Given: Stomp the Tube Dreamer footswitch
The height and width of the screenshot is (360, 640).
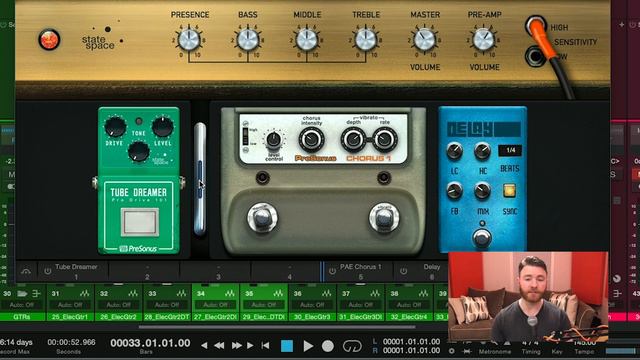Looking at the screenshot, I should point(140,222).
